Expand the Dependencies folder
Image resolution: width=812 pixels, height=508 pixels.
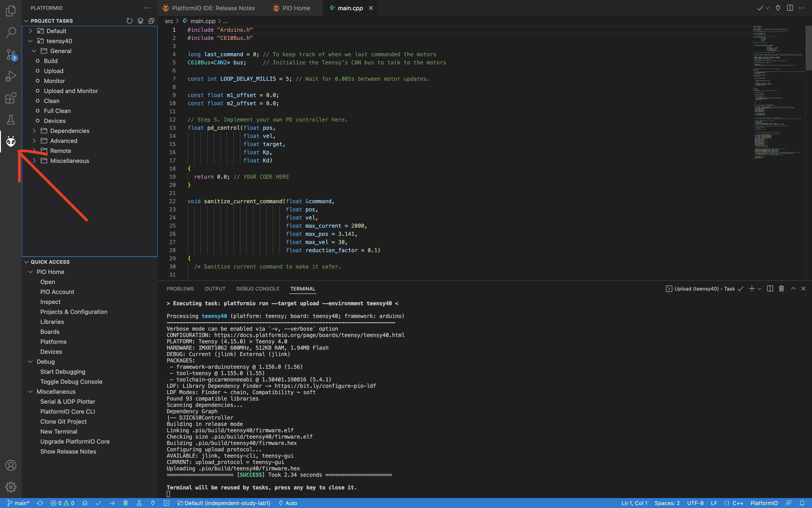point(34,131)
